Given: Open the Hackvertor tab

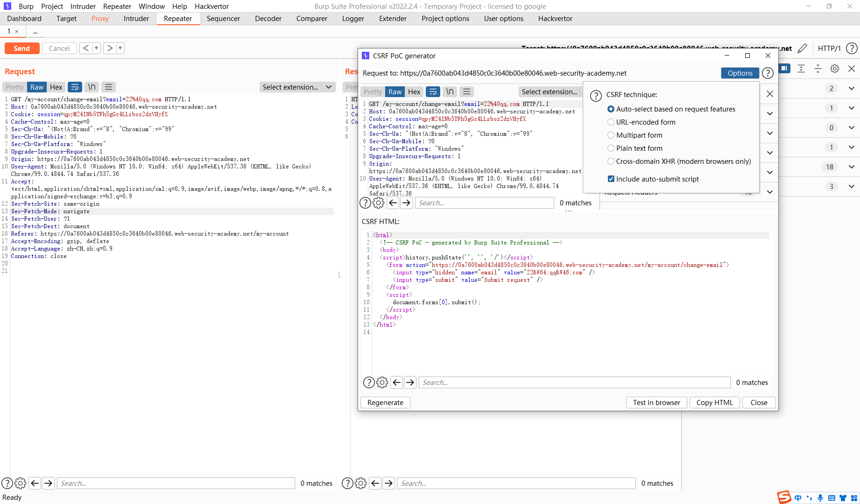Looking at the screenshot, I should point(555,18).
